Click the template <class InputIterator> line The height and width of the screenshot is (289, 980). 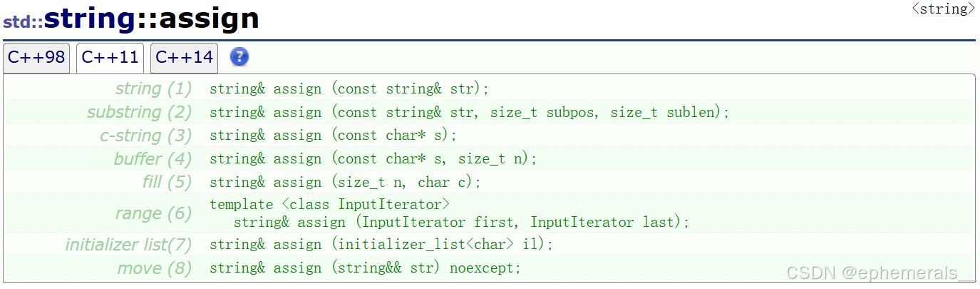[x=329, y=205]
